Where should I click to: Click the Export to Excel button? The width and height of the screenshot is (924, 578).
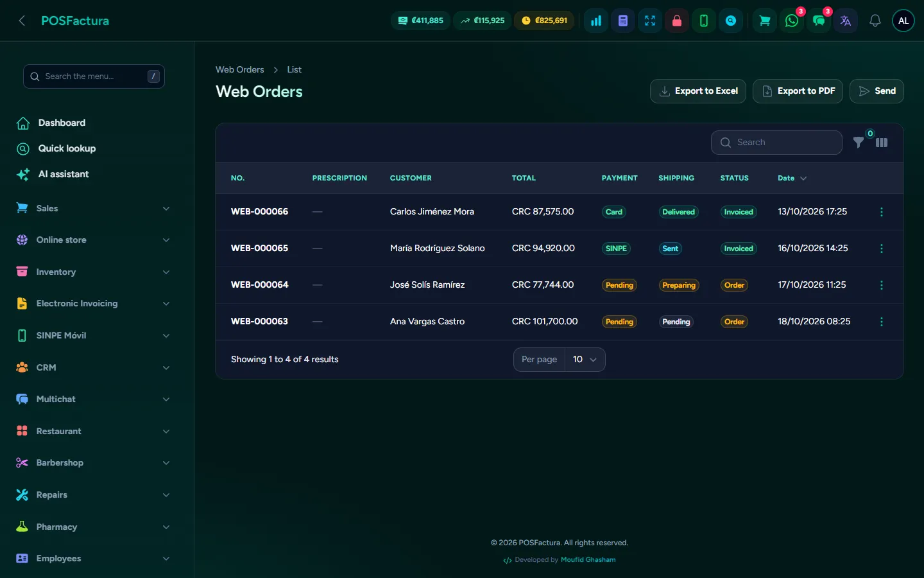tap(698, 91)
